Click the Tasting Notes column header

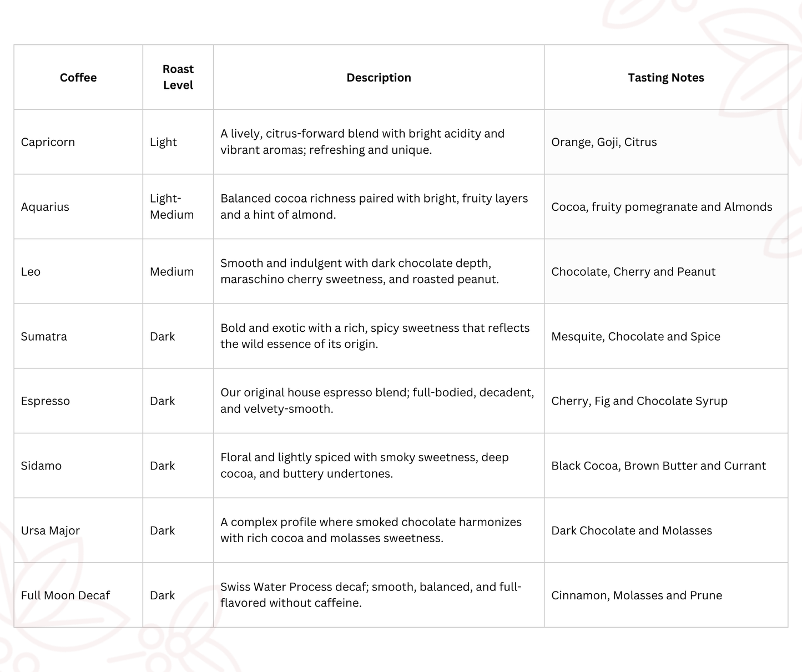point(665,78)
